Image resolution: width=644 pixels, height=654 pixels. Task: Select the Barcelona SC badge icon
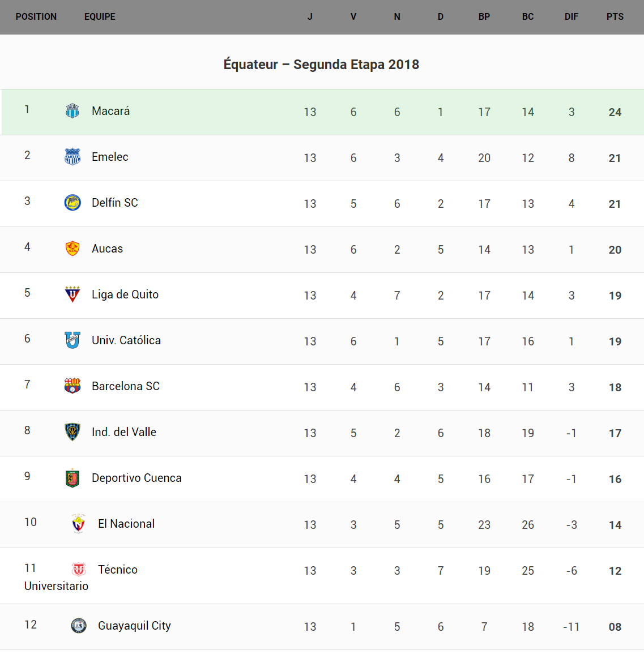pyautogui.click(x=72, y=386)
